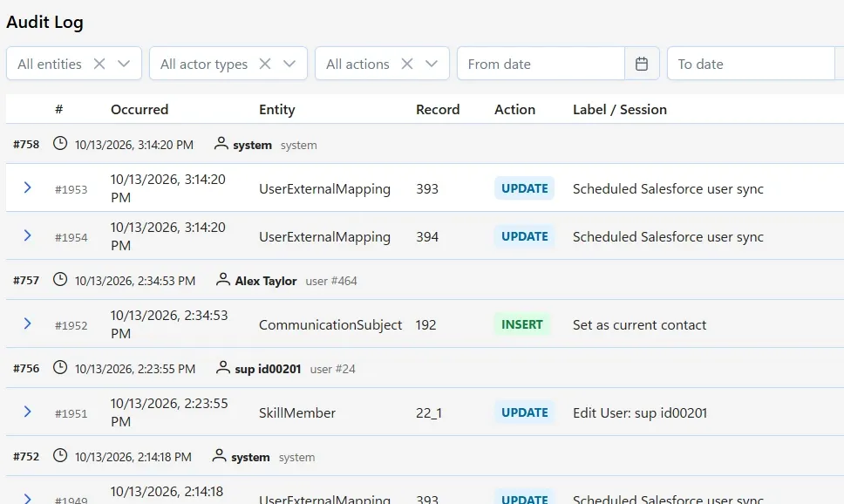This screenshot has width=844, height=504.
Task: Click the clock icon for session #758
Action: [60, 143]
